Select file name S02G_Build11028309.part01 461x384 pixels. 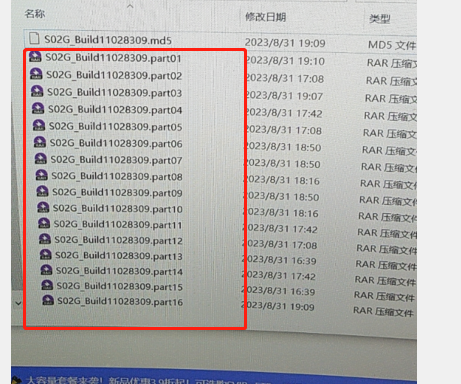click(113, 58)
